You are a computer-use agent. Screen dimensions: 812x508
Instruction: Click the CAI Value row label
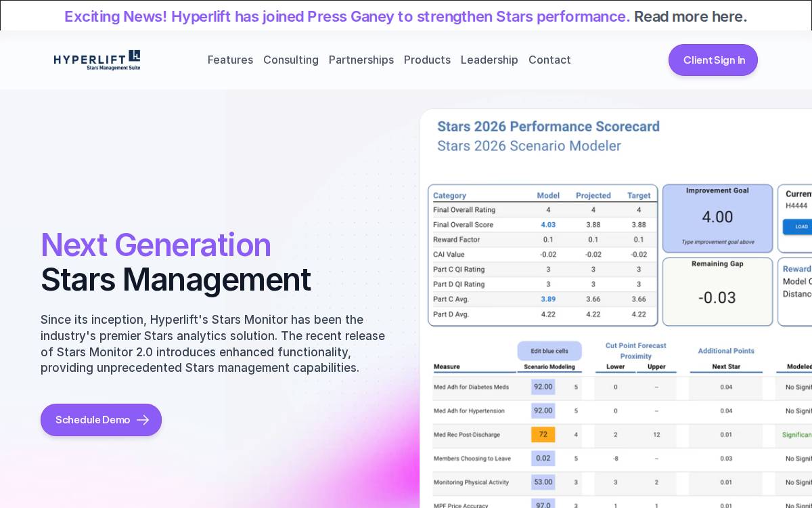[449, 255]
